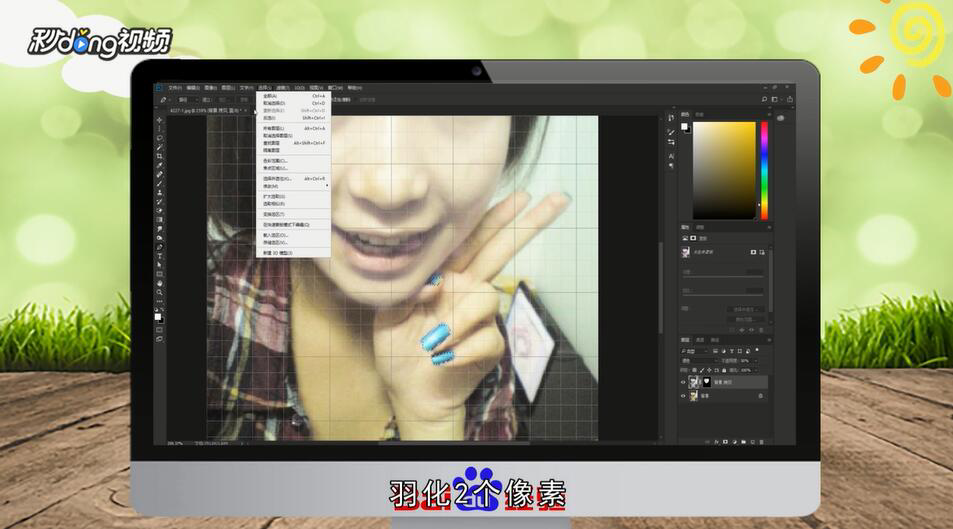
Task: Select the Move tool
Action: [159, 120]
